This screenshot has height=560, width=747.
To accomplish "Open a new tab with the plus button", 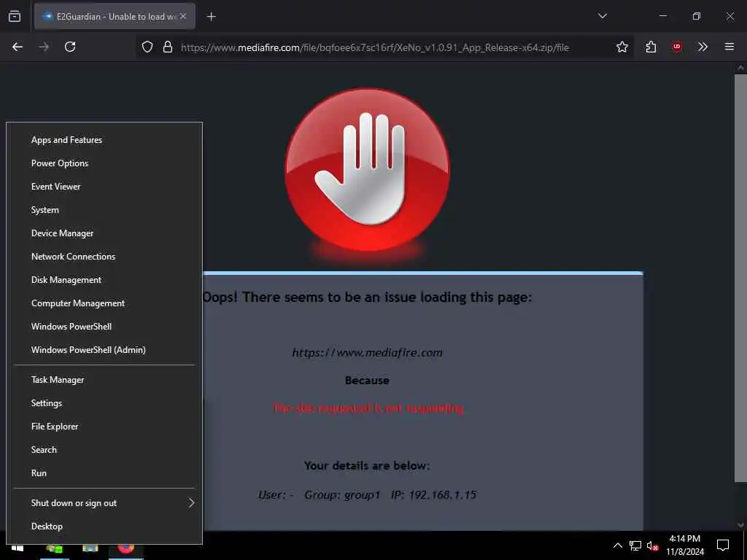I will (x=212, y=17).
